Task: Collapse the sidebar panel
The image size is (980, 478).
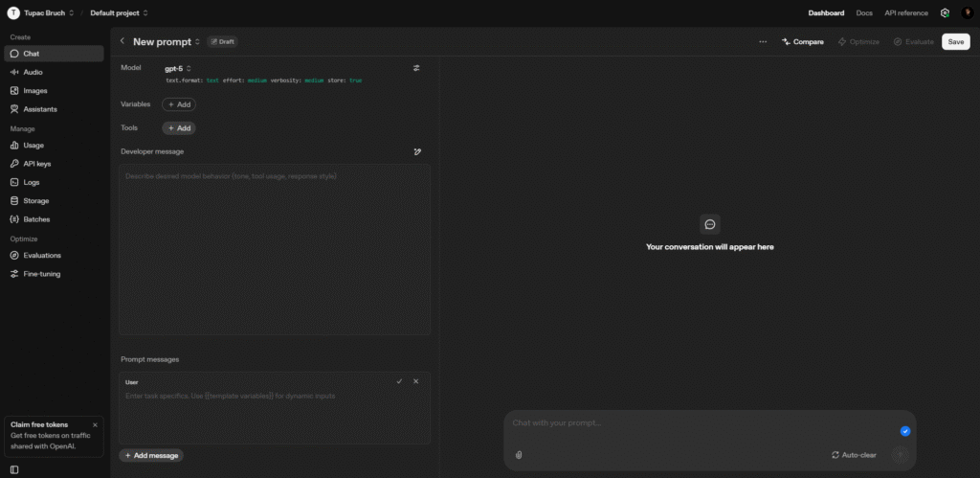Action: point(14,469)
